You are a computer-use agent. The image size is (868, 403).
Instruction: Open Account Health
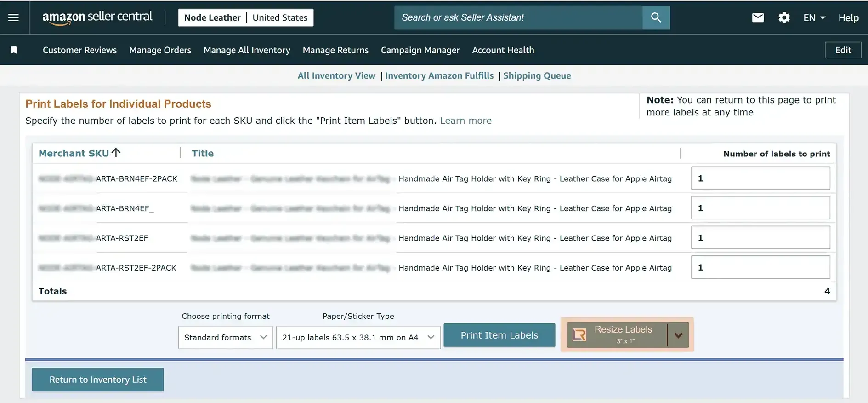pyautogui.click(x=503, y=50)
